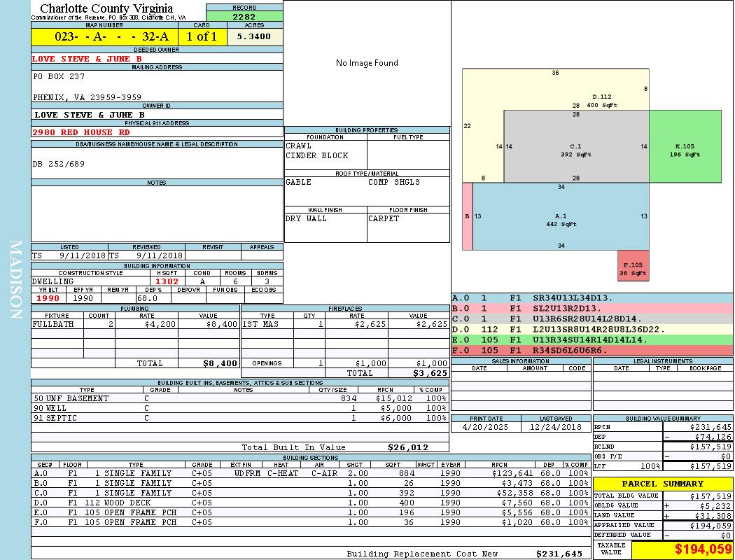Click plumbing total $8,400
The width and height of the screenshot is (735, 560).
(x=220, y=363)
